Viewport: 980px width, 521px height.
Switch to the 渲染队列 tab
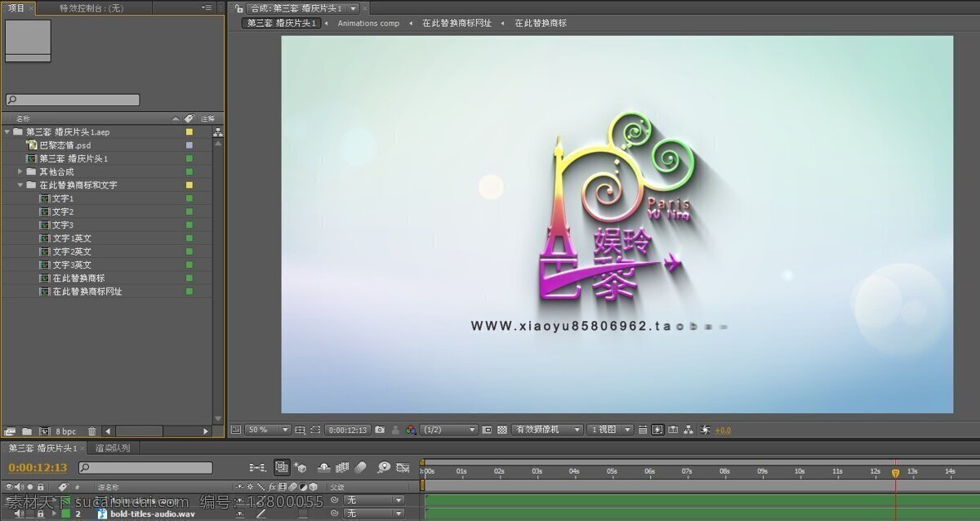click(x=113, y=448)
